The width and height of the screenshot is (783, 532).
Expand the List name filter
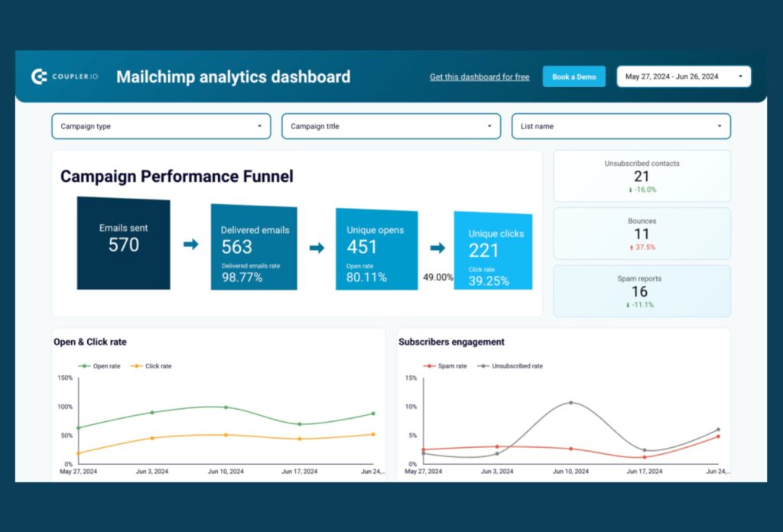point(621,126)
